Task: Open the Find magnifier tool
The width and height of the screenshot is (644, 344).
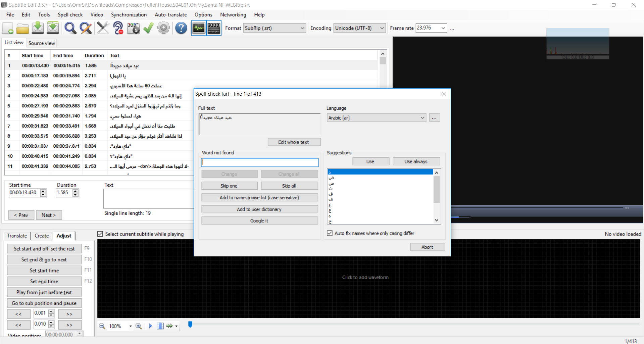Action: 70,28
